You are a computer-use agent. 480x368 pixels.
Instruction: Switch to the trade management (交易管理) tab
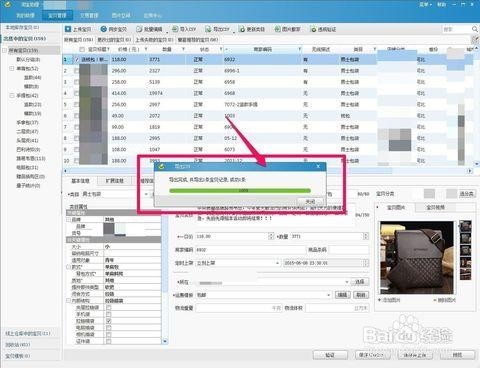point(89,15)
